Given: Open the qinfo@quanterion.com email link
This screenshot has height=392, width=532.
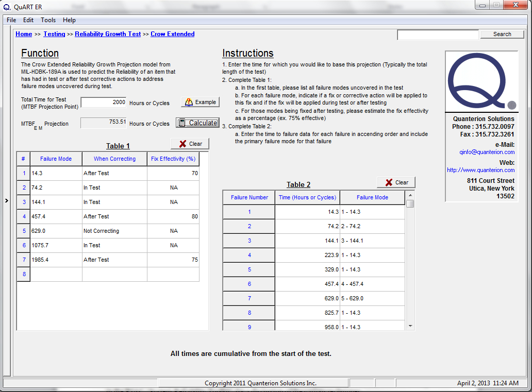Looking at the screenshot, I should point(487,152).
